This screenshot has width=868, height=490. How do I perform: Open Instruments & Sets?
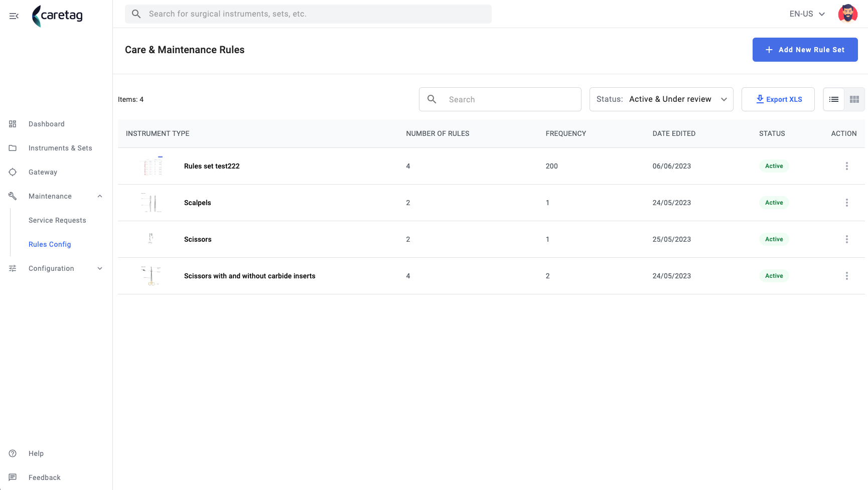(60, 148)
